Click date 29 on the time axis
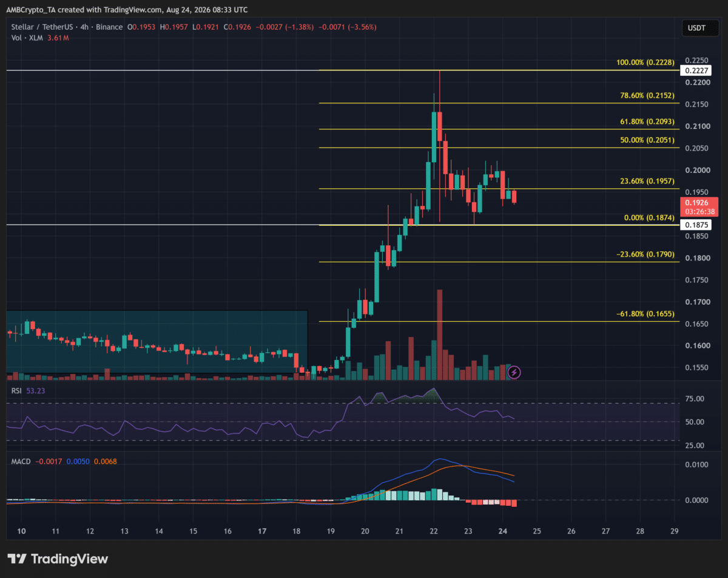728x578 pixels. coord(675,531)
